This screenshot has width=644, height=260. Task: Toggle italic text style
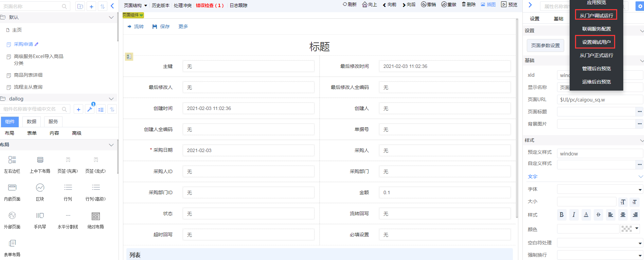pyautogui.click(x=574, y=215)
